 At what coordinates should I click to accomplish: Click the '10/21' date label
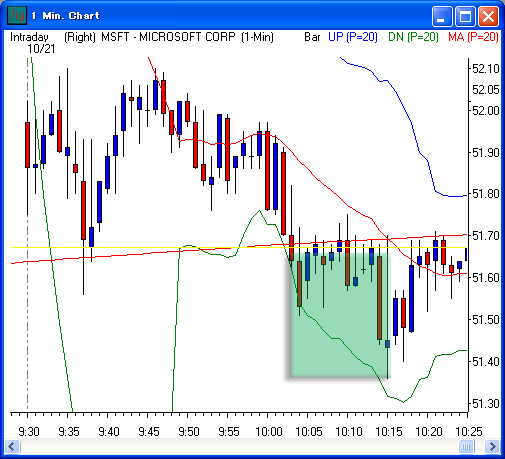tap(41, 49)
